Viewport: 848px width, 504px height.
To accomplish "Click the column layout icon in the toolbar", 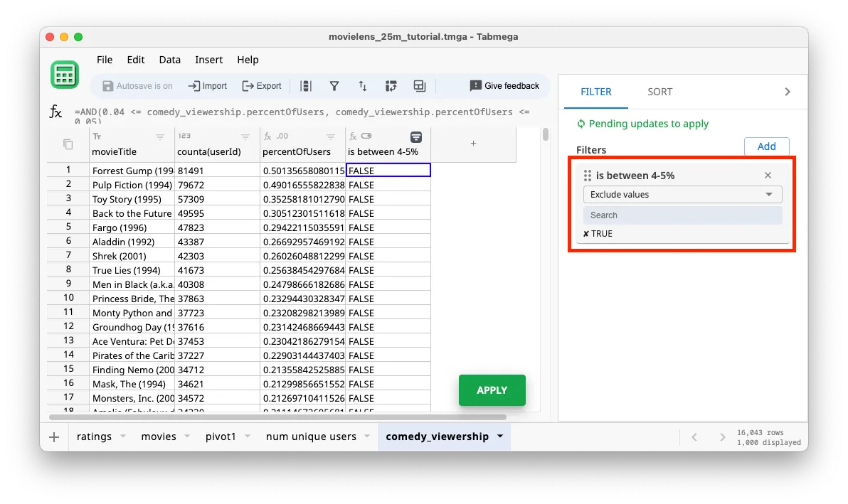I will [x=306, y=85].
